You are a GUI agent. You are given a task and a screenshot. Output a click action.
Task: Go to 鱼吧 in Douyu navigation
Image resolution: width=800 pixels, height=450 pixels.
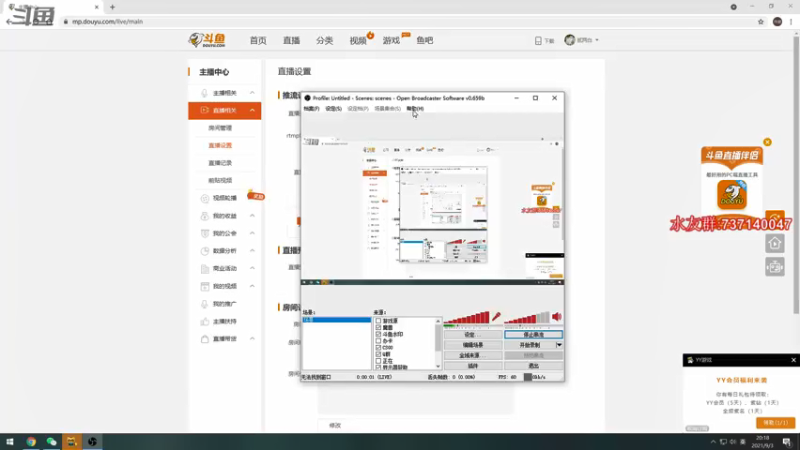[424, 40]
